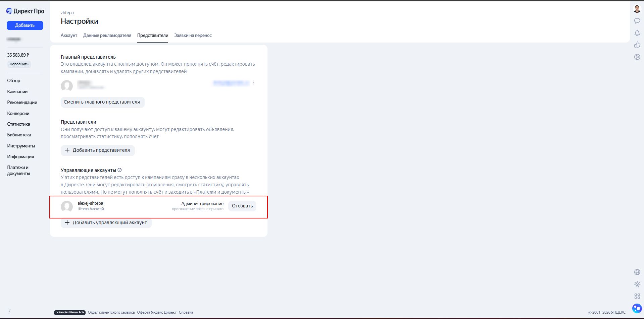644x319 pixels.
Task: Click the thumbs-up feedback icon
Action: tap(637, 45)
